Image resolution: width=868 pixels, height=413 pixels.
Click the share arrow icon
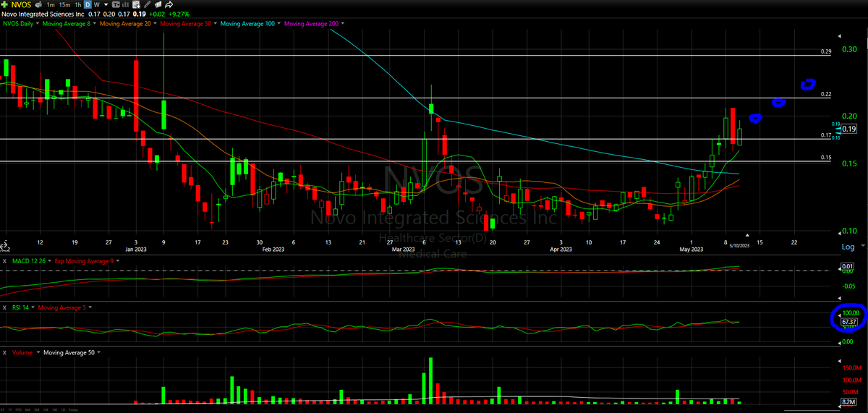(x=169, y=5)
